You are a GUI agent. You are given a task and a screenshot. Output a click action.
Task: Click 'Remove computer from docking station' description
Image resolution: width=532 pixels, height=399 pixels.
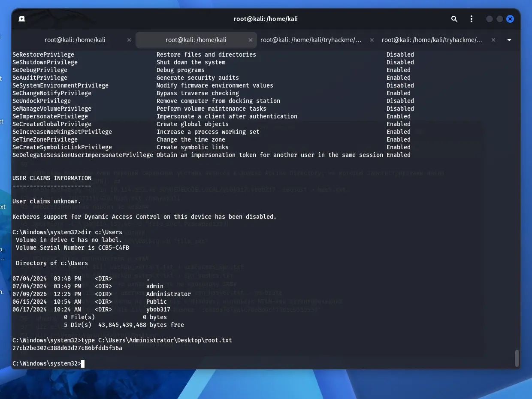tap(218, 101)
